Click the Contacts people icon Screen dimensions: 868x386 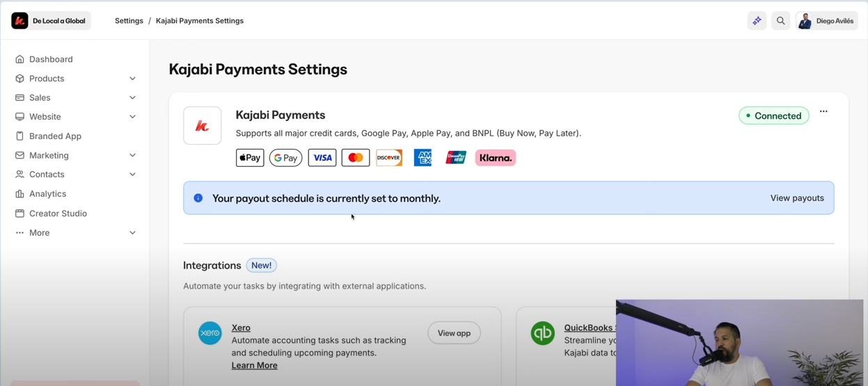(x=19, y=175)
